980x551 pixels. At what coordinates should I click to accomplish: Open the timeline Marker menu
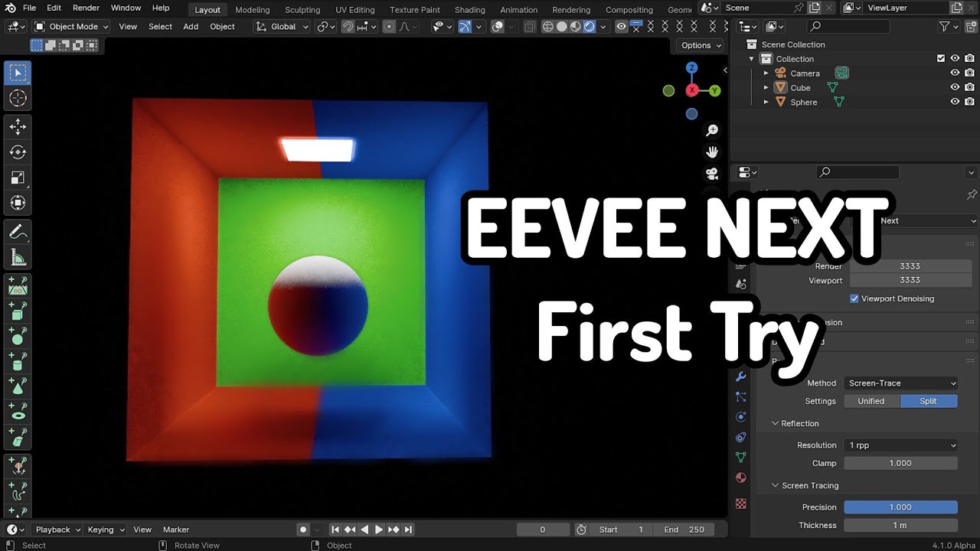click(x=176, y=530)
